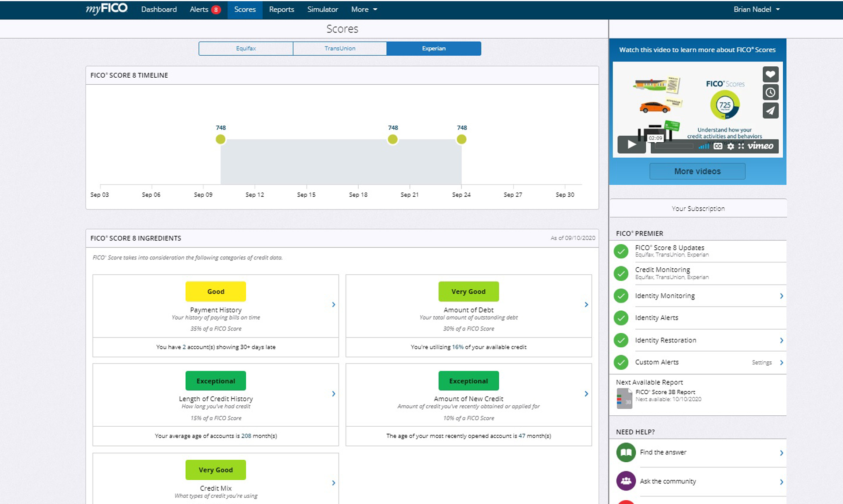Switch to the TransUnion tab

[340, 48]
